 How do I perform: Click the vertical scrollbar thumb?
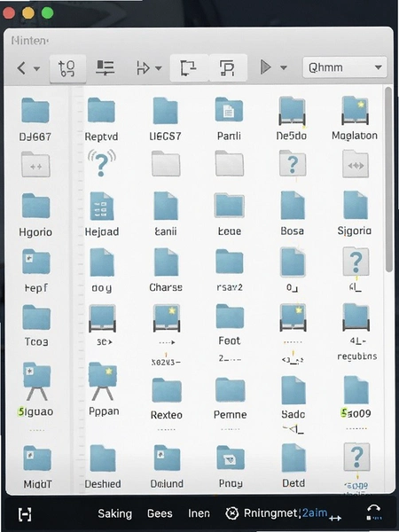point(389,179)
